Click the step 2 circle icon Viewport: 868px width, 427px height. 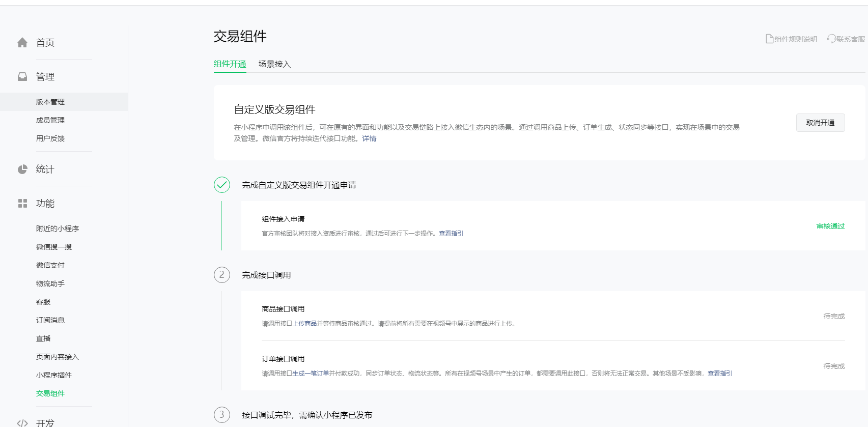click(x=222, y=275)
